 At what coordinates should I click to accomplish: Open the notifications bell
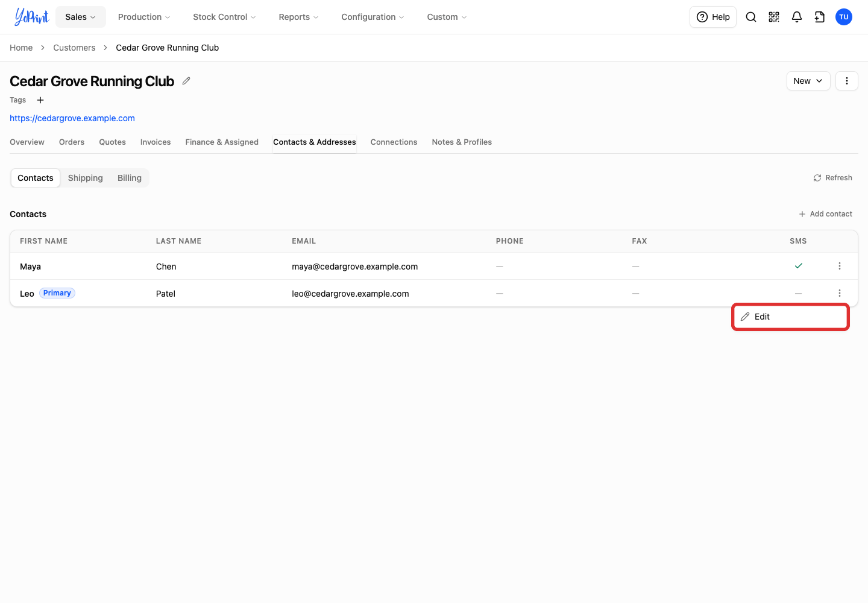point(797,17)
